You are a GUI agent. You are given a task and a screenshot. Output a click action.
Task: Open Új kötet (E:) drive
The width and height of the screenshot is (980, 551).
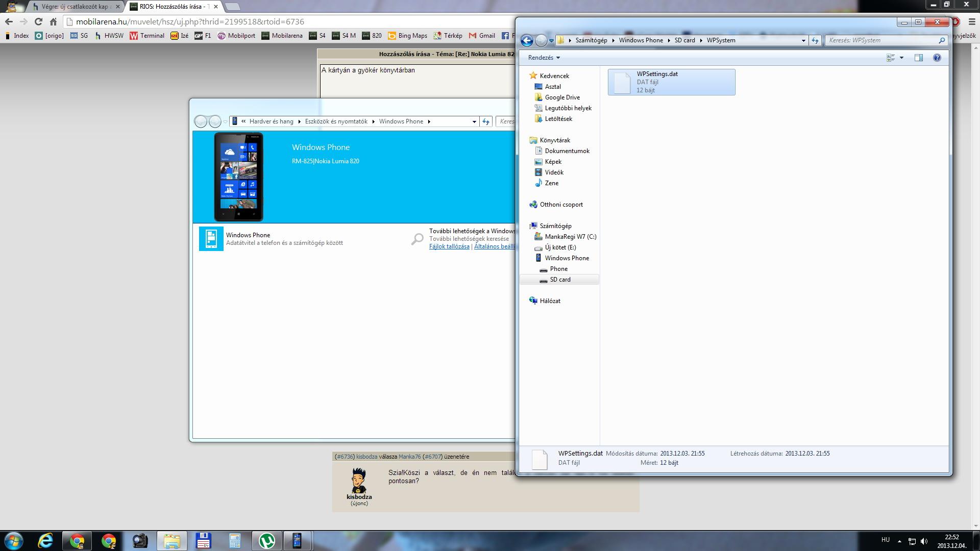pos(560,247)
